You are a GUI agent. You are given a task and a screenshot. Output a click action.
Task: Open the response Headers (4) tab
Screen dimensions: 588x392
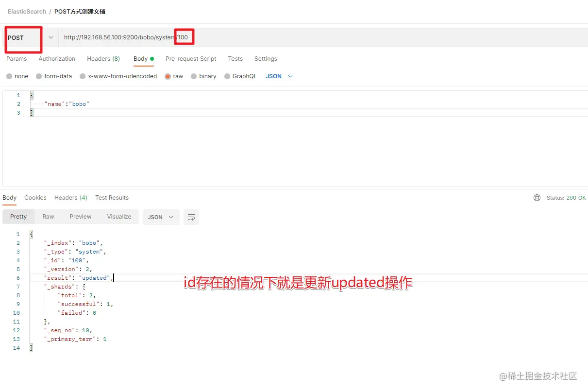coord(71,198)
